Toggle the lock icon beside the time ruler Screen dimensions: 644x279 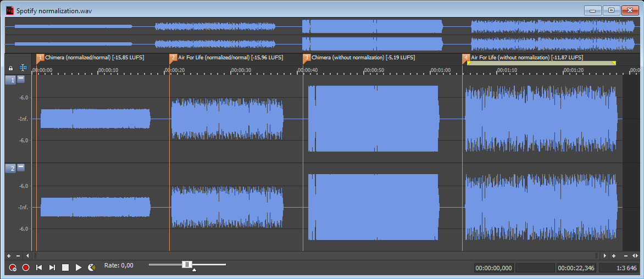pos(10,68)
